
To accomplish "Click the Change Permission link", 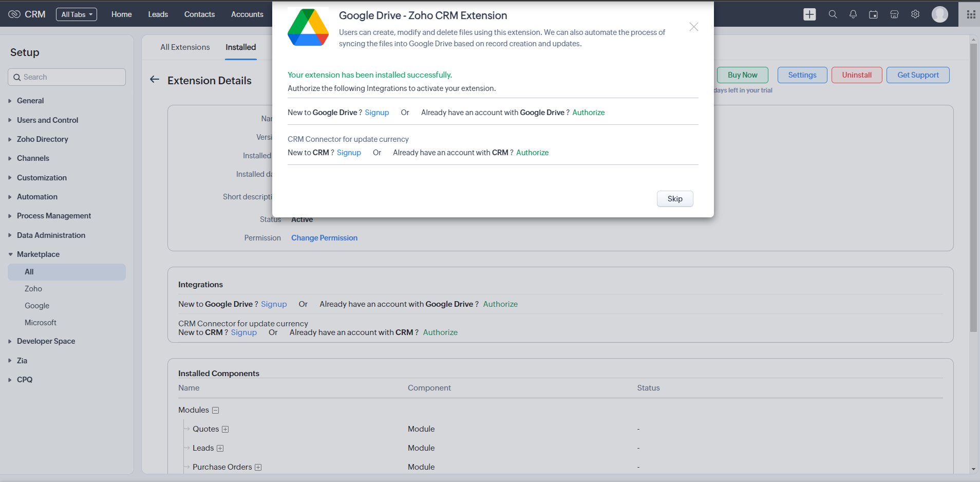I will pyautogui.click(x=324, y=238).
